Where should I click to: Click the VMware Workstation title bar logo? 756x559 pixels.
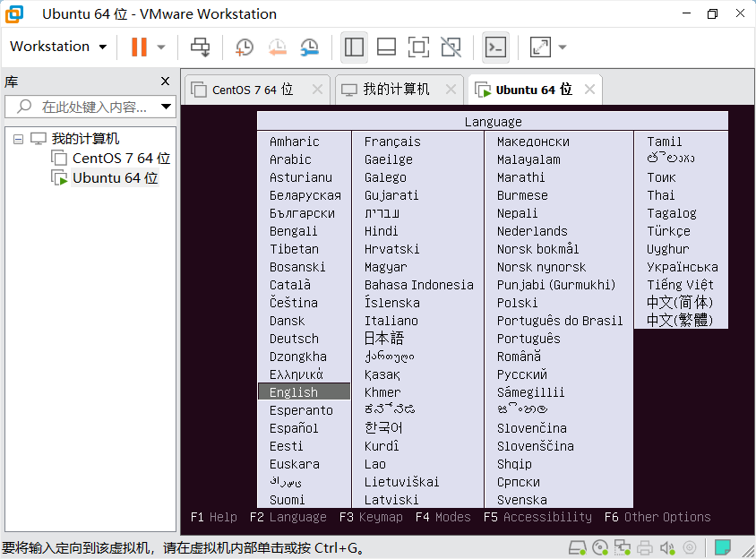coord(14,14)
